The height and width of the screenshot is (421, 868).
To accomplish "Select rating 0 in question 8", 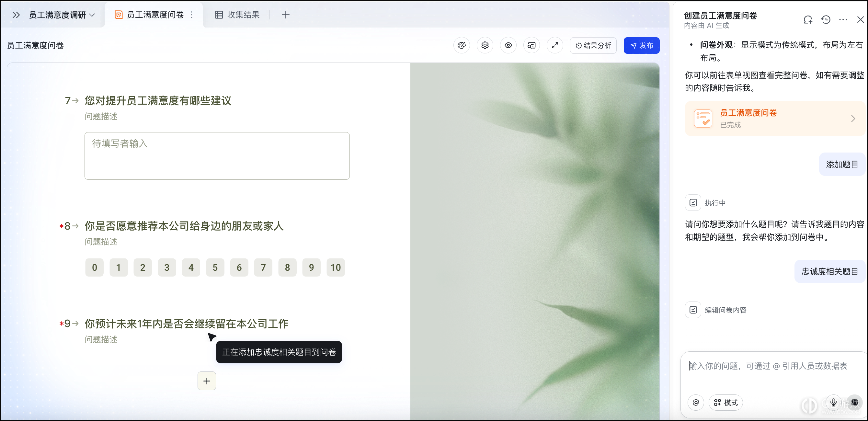I will 94,267.
